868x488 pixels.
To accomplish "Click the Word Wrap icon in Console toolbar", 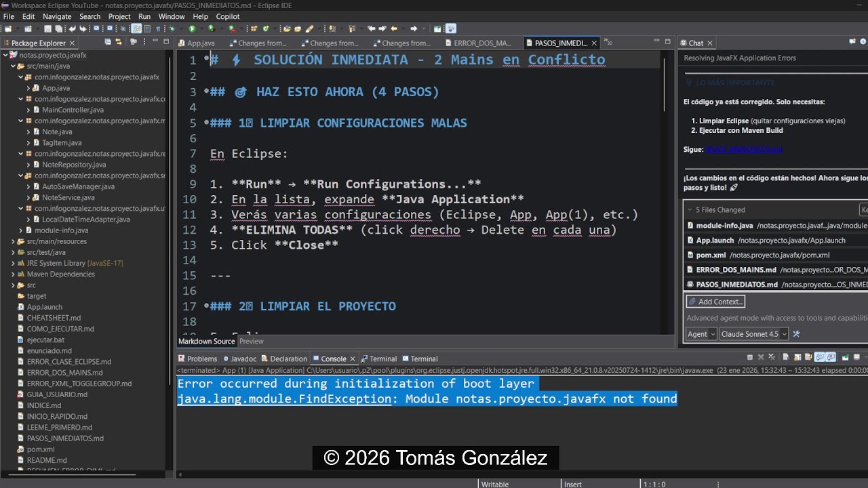I will tap(808, 357).
